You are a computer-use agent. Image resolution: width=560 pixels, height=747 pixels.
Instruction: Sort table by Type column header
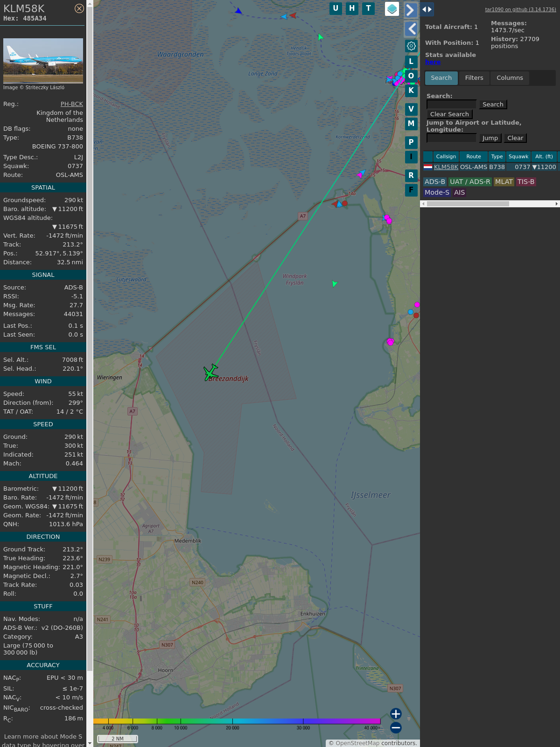coord(497,157)
